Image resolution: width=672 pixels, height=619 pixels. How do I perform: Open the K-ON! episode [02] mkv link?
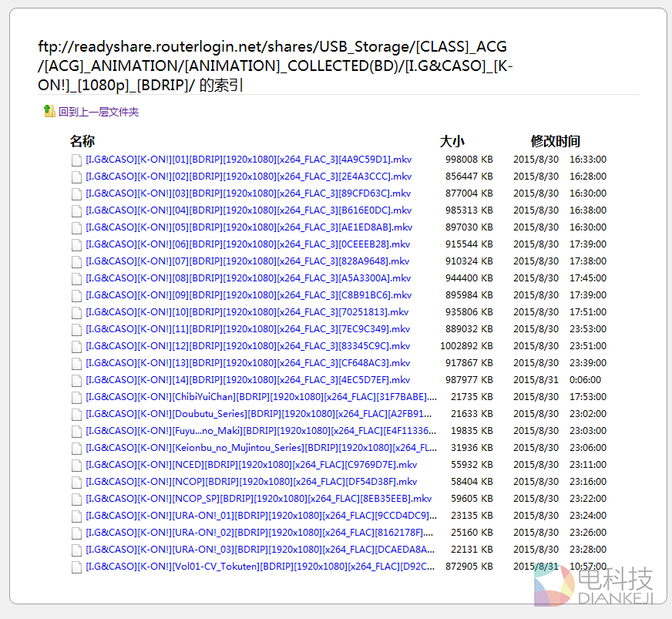tap(248, 177)
